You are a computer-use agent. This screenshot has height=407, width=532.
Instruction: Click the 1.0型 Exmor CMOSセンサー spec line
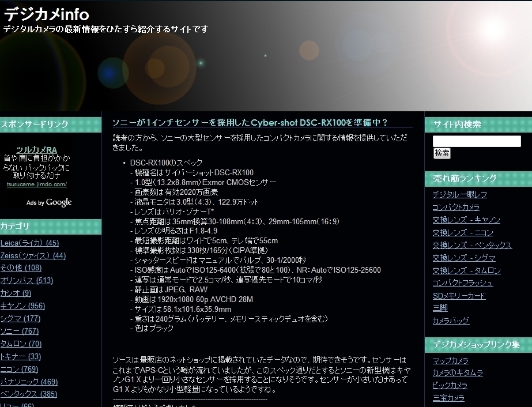click(203, 182)
